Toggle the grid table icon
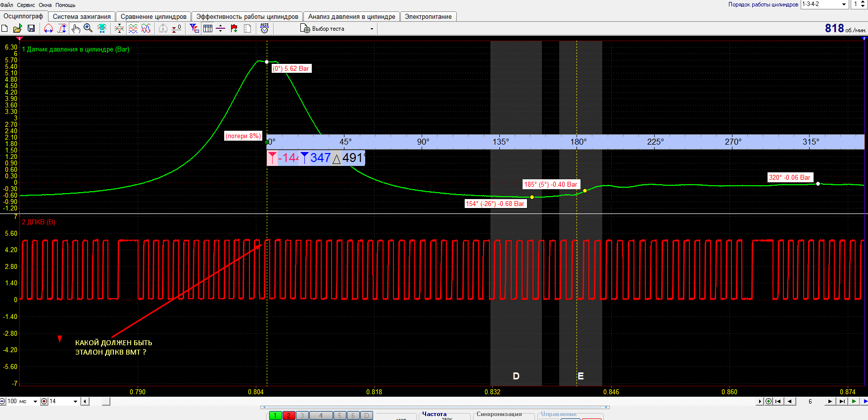Screen dimensions: 868x420 coord(208,28)
